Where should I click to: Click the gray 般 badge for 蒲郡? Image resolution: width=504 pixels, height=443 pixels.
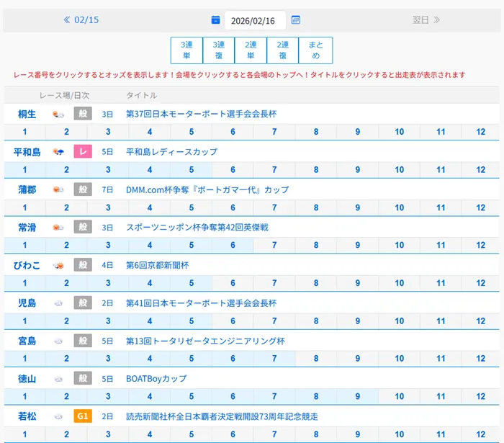(83, 189)
